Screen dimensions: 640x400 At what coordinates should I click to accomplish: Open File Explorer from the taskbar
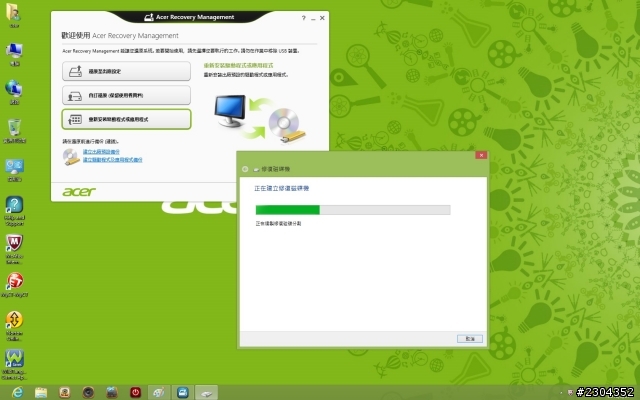pos(41,393)
